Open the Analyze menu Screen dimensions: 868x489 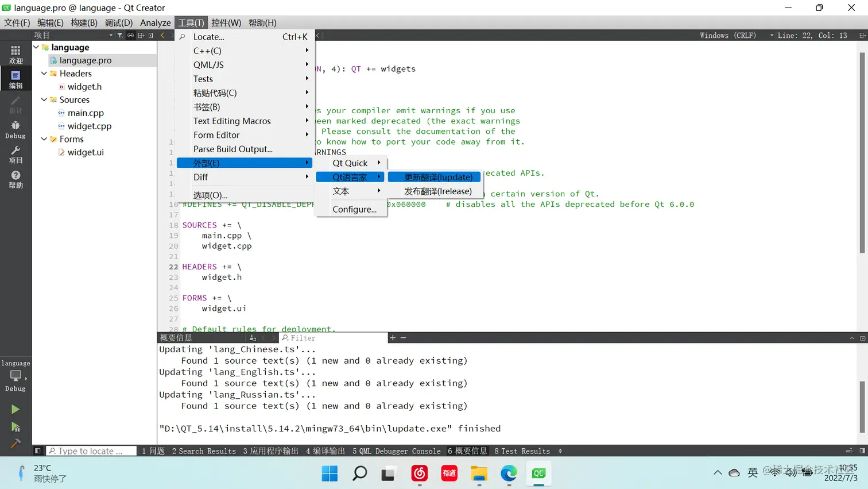156,23
